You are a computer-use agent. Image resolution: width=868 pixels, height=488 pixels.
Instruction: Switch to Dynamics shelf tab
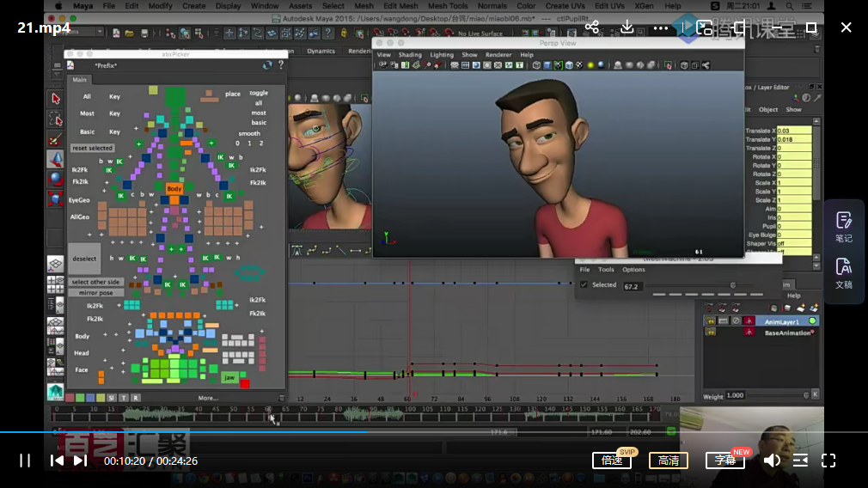click(x=321, y=51)
